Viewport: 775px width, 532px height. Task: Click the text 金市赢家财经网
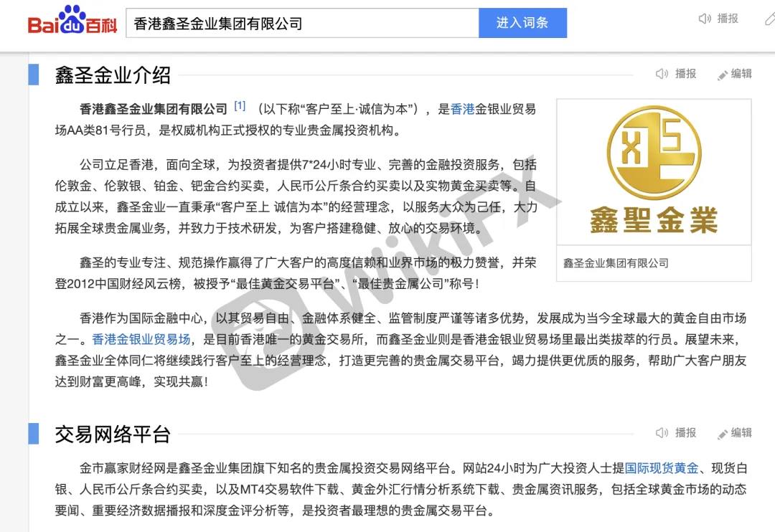pyautogui.click(x=123, y=467)
